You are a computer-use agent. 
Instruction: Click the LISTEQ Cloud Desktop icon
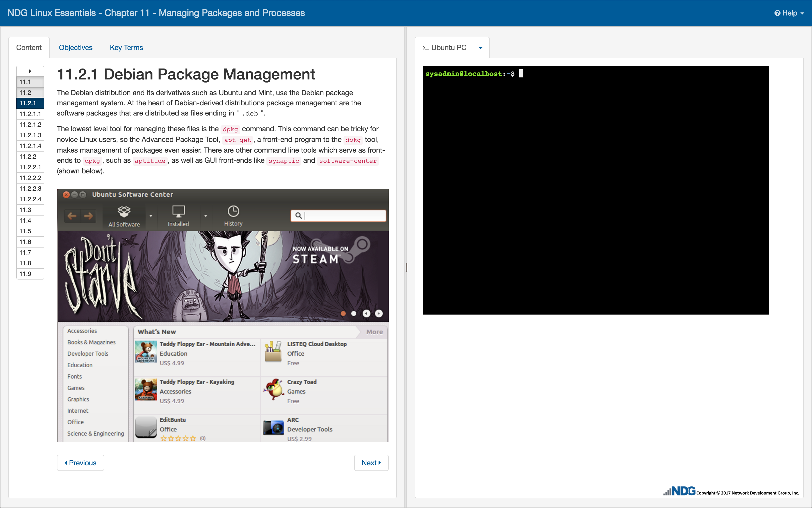273,352
